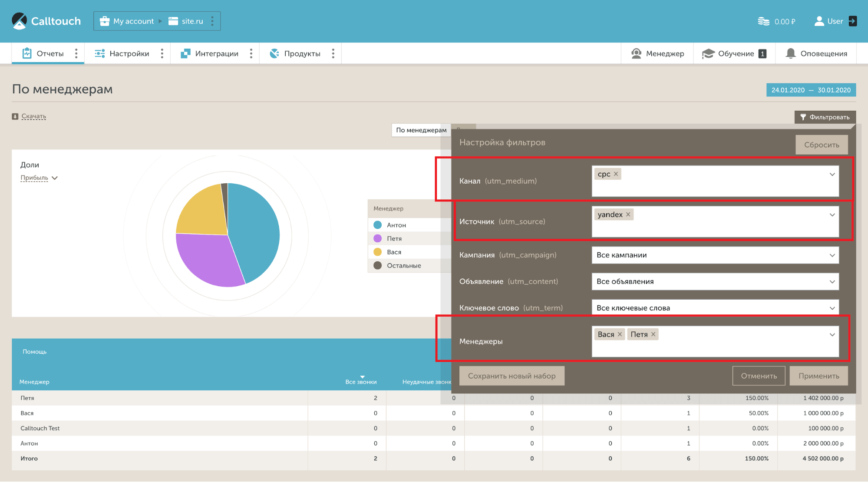868x482 pixels.
Task: Open the Настройки three-dot menu
Action: [162, 53]
